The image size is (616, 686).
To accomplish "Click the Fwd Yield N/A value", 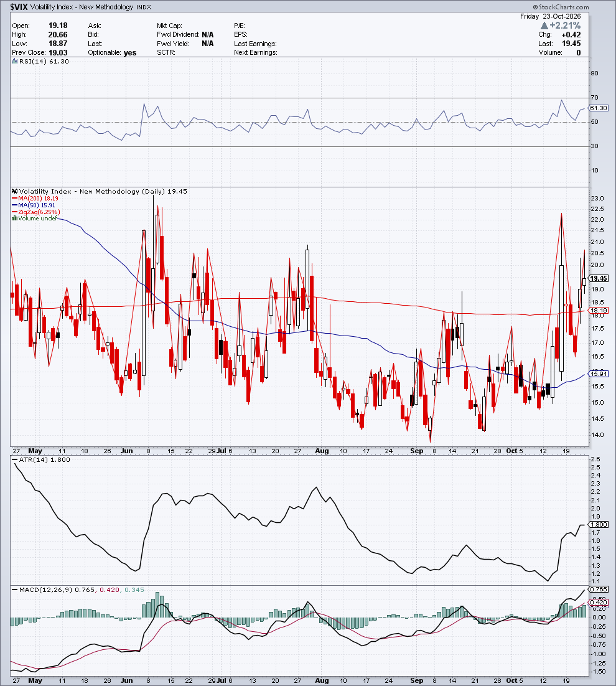I will (208, 44).
